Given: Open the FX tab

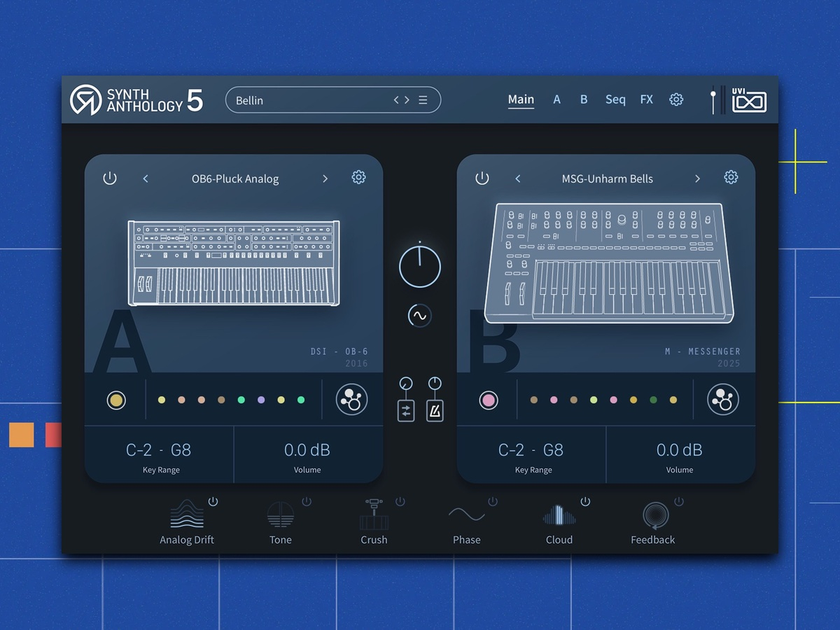Looking at the screenshot, I should tap(646, 99).
